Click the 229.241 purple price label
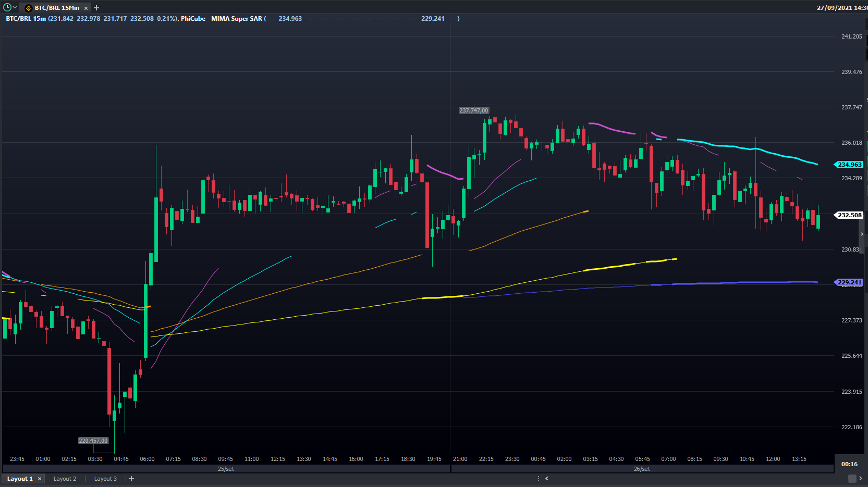Viewport: 868px width, 487px height. tap(849, 282)
